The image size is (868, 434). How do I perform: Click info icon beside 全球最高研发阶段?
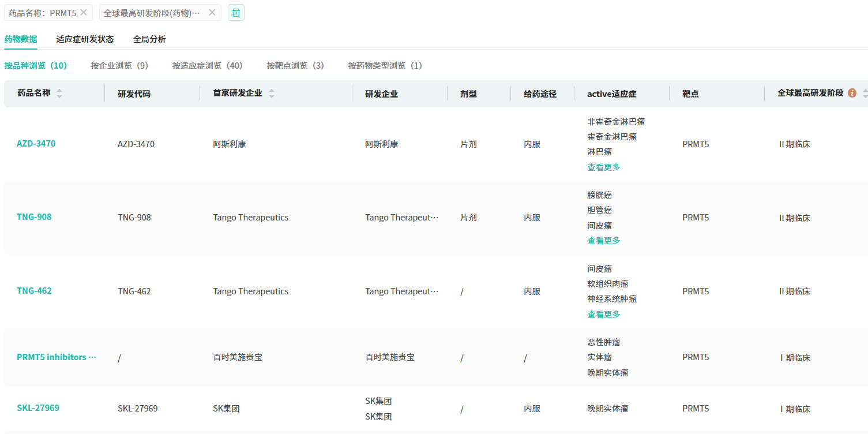(x=852, y=93)
